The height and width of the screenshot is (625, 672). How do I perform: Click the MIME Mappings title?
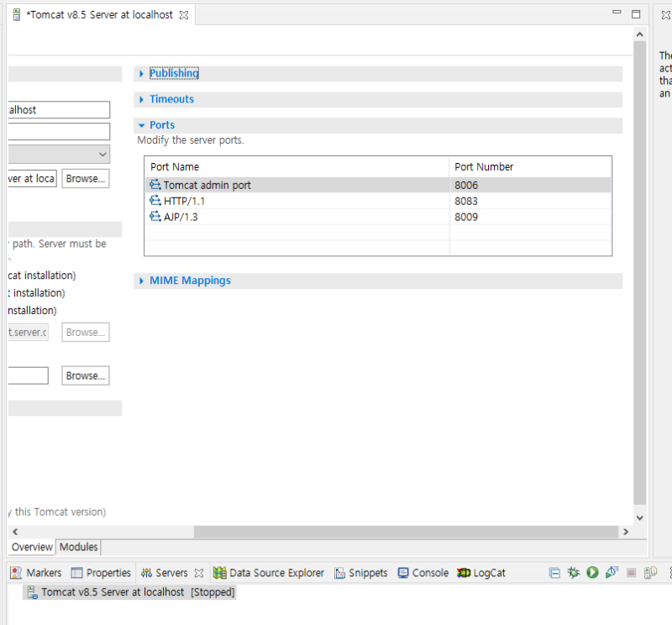click(190, 281)
